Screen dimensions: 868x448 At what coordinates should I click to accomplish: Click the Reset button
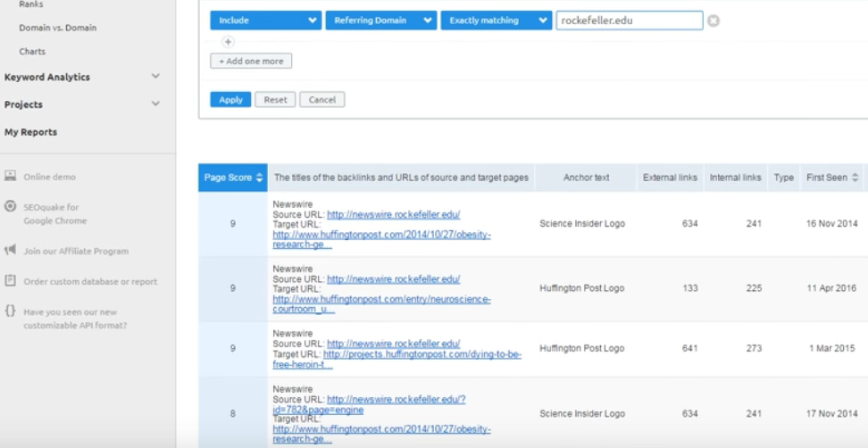coord(275,100)
